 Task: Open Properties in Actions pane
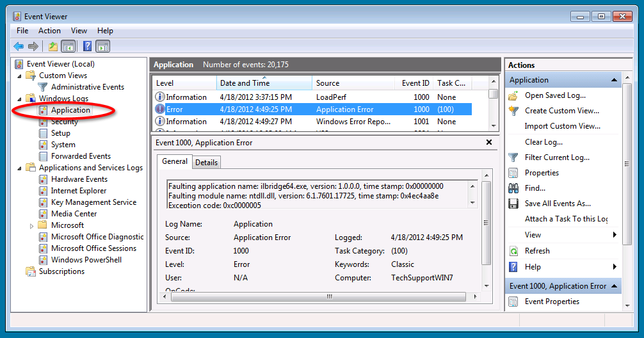[x=542, y=173]
